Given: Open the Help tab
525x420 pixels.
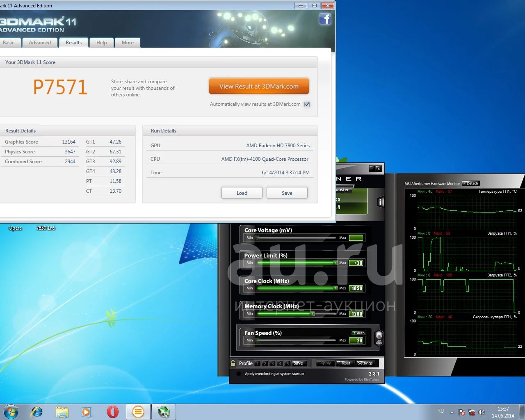Looking at the screenshot, I should [x=101, y=43].
